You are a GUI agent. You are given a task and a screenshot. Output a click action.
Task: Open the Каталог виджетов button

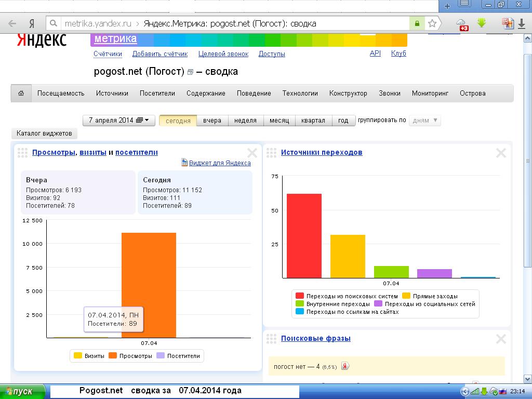coord(45,134)
